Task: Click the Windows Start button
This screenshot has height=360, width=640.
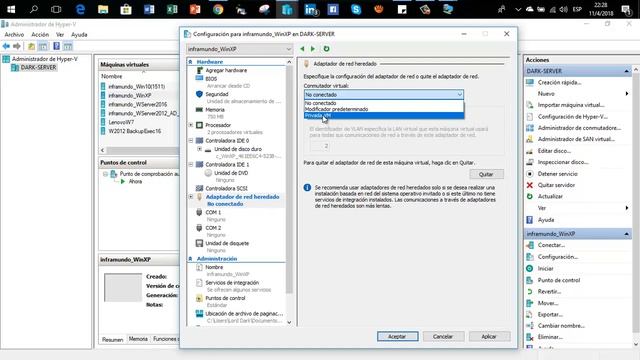Action: click(11, 9)
